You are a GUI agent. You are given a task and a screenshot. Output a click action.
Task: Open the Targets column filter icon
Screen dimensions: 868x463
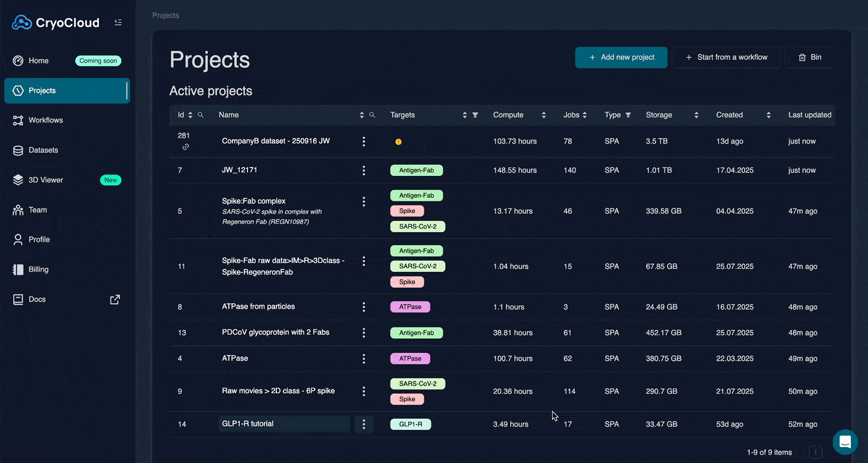coord(475,115)
